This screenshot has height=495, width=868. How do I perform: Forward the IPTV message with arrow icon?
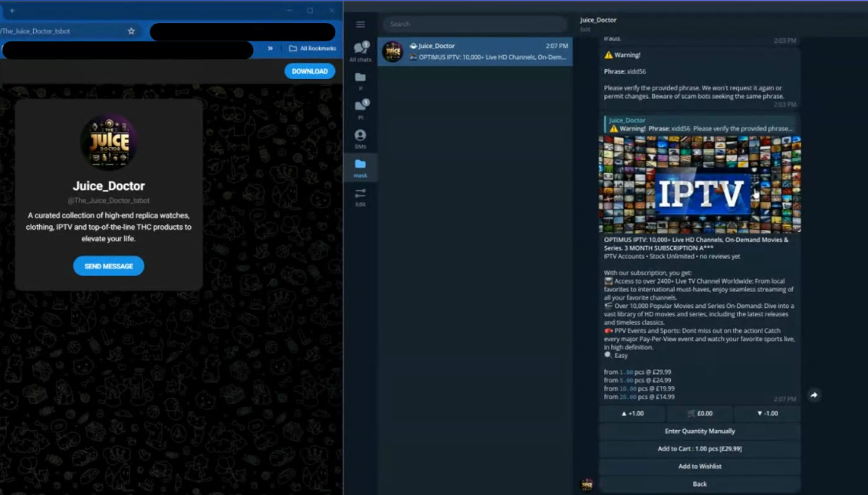point(814,395)
